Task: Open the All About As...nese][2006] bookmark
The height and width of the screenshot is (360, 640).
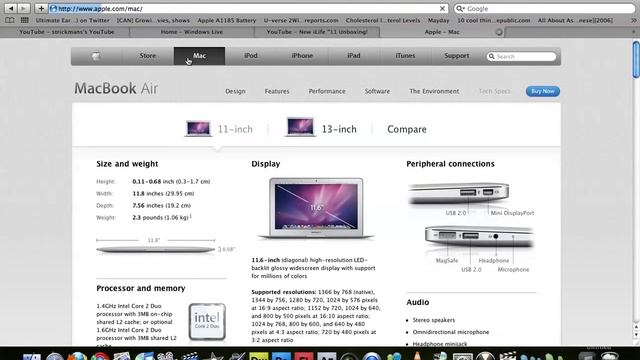Action: click(x=575, y=20)
